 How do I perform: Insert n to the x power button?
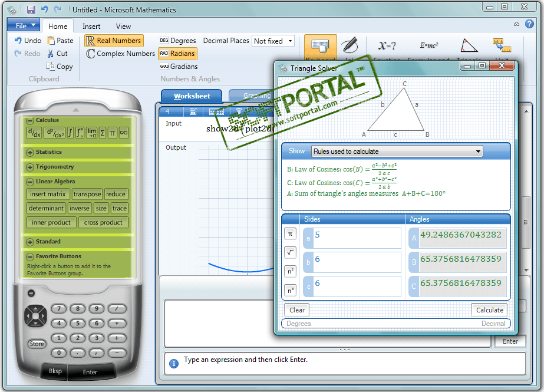(290, 289)
